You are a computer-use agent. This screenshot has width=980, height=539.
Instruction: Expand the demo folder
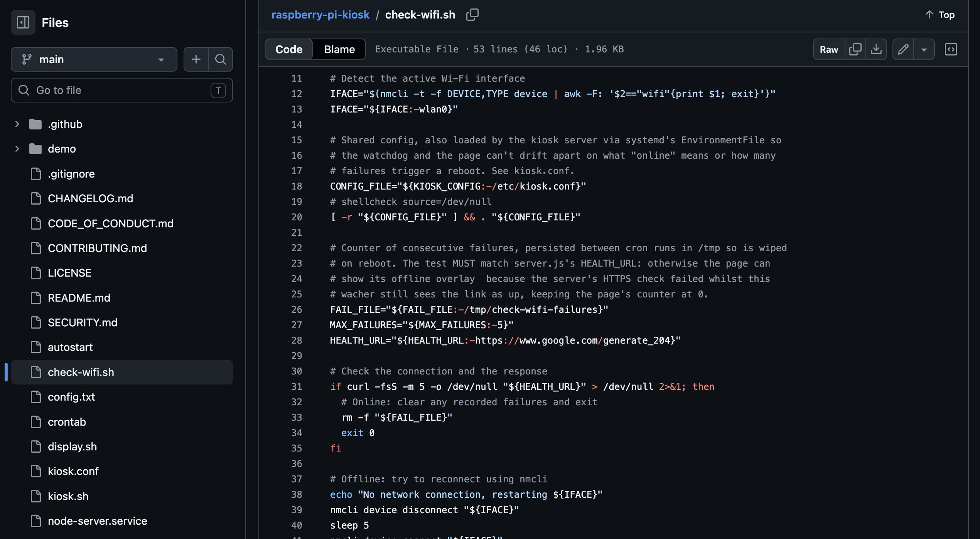pos(17,149)
